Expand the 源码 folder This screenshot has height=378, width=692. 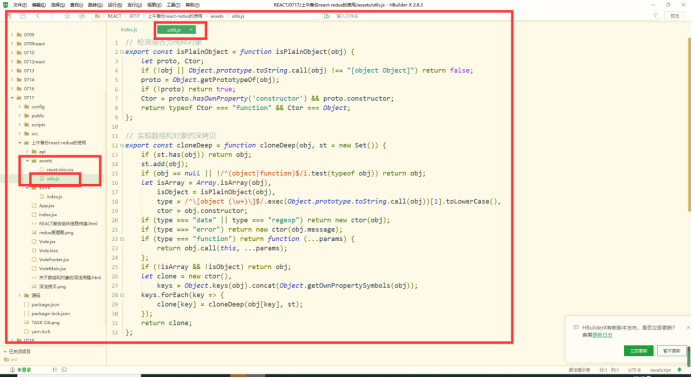tap(19, 296)
